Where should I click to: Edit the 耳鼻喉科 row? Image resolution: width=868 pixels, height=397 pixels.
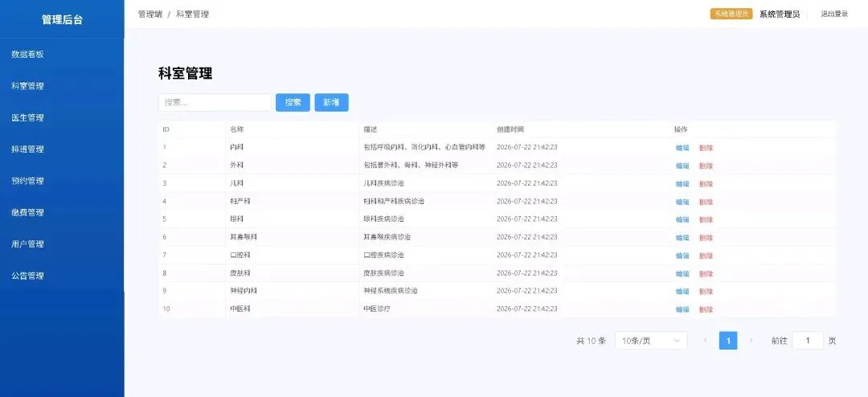pyautogui.click(x=682, y=238)
